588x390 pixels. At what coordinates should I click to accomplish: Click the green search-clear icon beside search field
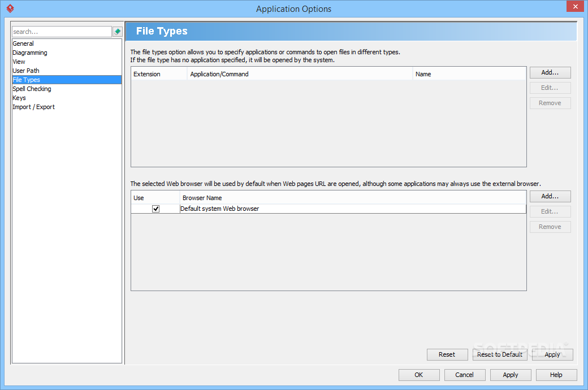(118, 32)
